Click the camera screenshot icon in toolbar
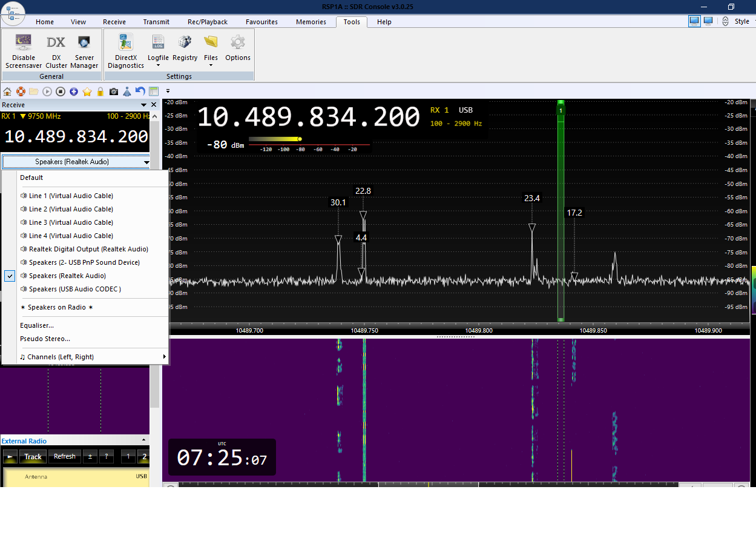 tap(114, 91)
